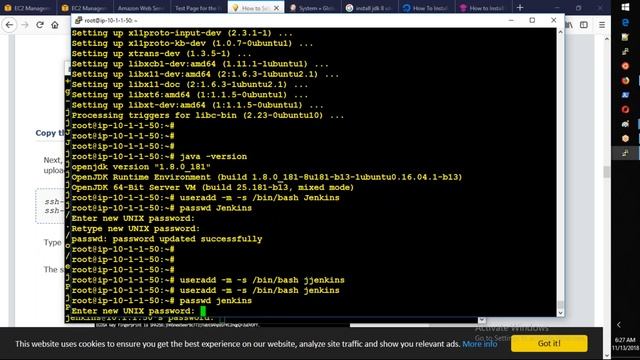Reload the current browser page
This screenshot has width=640, height=360.
pyautogui.click(x=40, y=25)
